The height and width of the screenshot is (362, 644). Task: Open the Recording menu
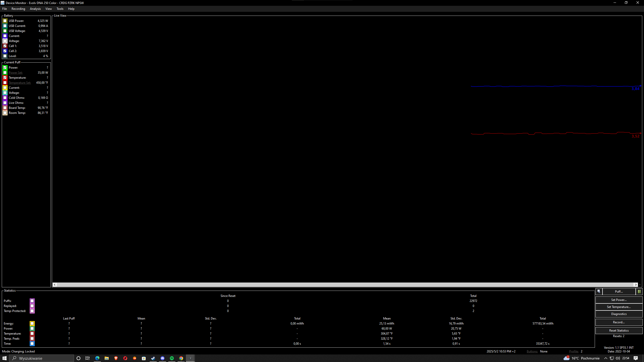tap(18, 9)
